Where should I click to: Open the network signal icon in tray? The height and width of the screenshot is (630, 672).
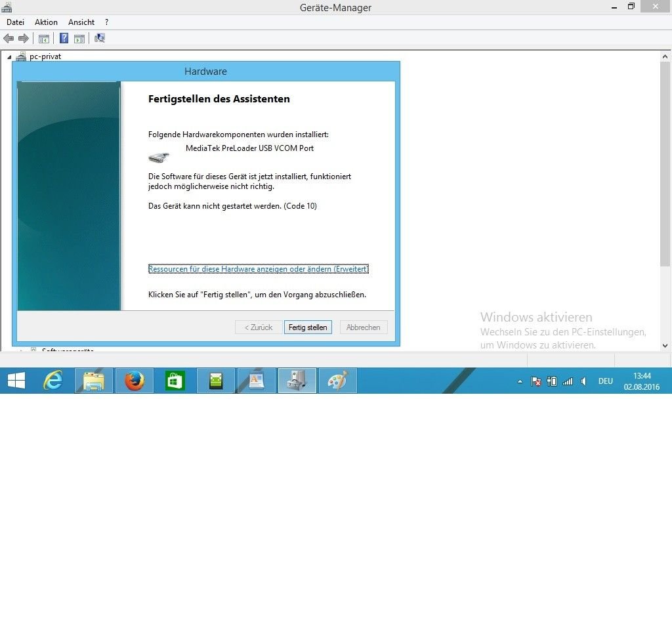(x=568, y=381)
